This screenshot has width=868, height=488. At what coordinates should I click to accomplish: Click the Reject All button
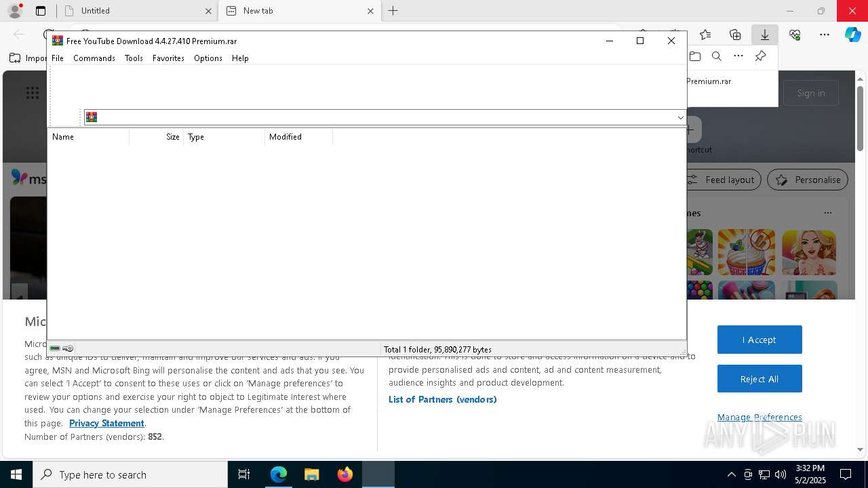point(759,379)
